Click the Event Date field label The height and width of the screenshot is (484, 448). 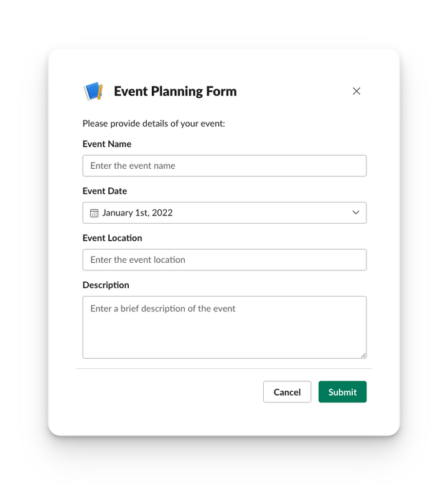(105, 191)
